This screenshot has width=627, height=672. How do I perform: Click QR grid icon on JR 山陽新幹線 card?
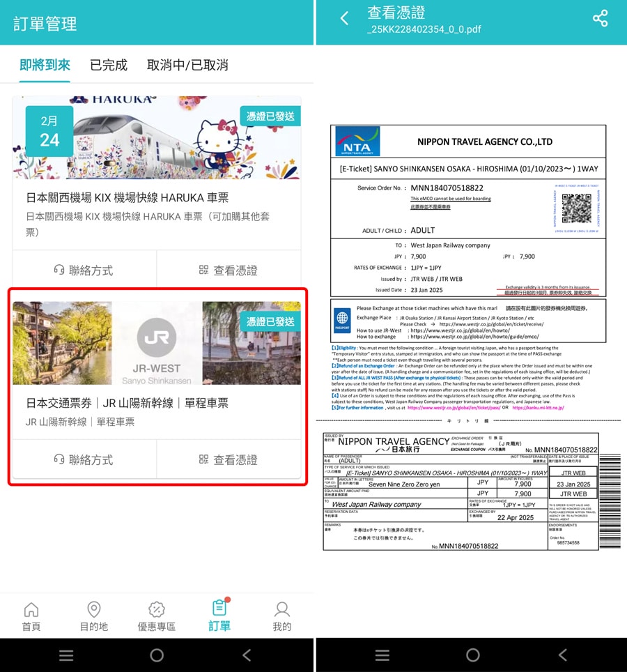point(204,459)
